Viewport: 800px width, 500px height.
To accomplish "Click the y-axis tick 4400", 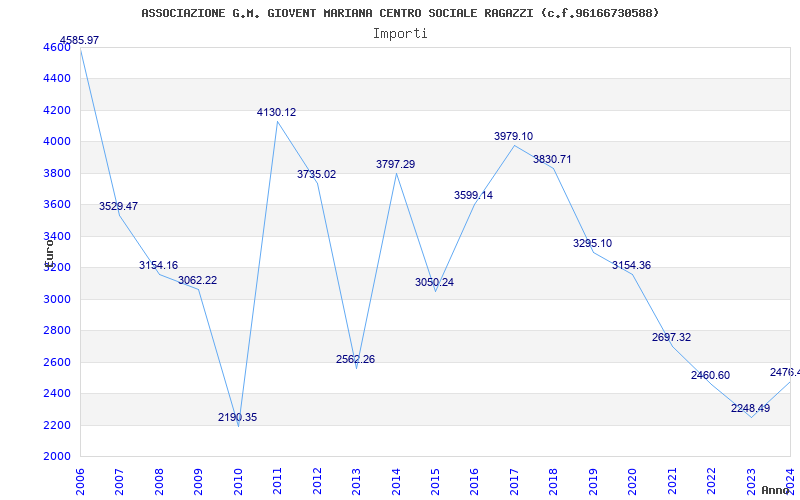I will 57,79.
